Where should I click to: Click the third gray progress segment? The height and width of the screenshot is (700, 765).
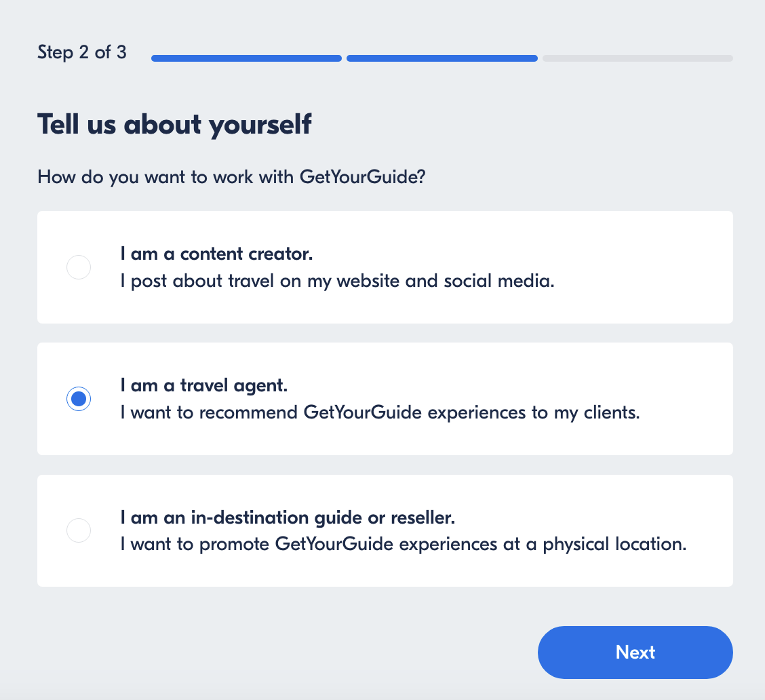click(x=637, y=58)
